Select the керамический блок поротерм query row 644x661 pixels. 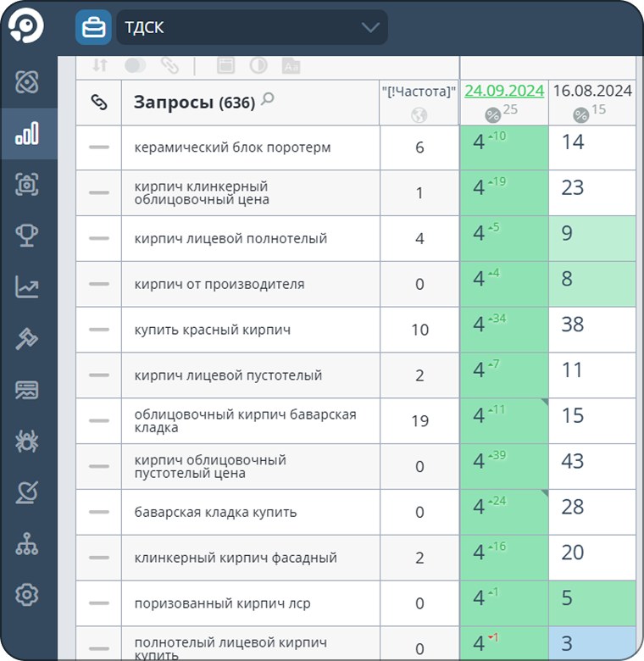(232, 147)
